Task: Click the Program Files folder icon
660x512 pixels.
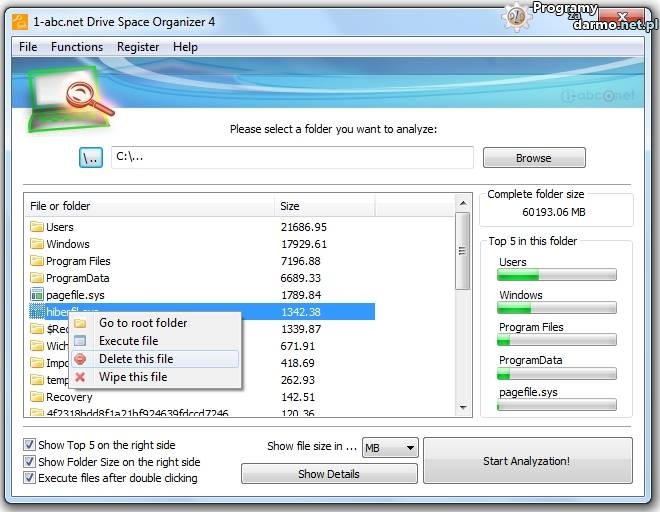Action: point(37,261)
